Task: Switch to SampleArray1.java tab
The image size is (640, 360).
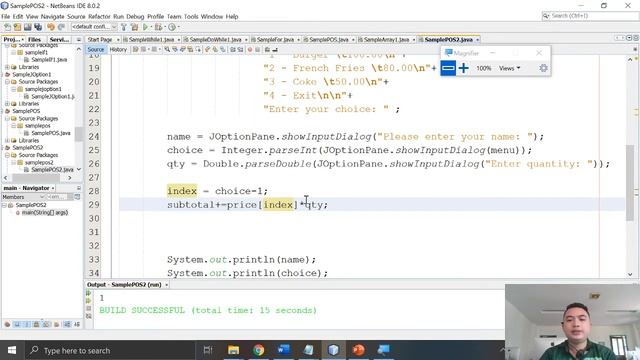Action: point(386,40)
